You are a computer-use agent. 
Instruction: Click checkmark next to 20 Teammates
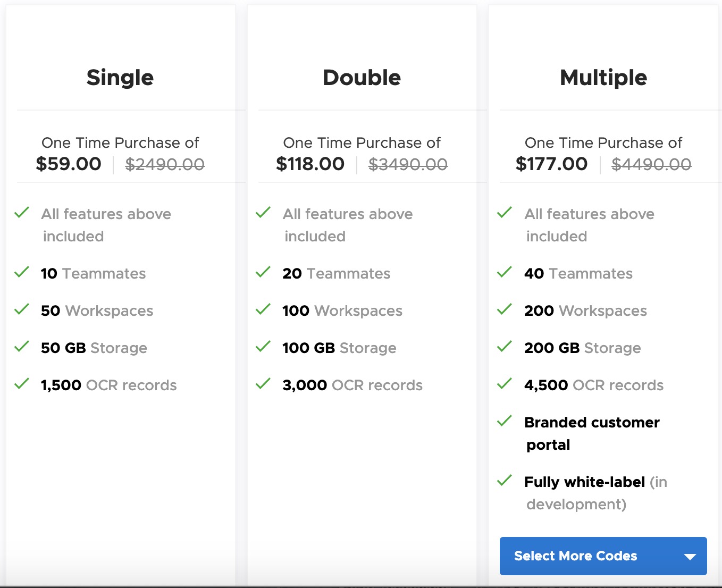[263, 272]
